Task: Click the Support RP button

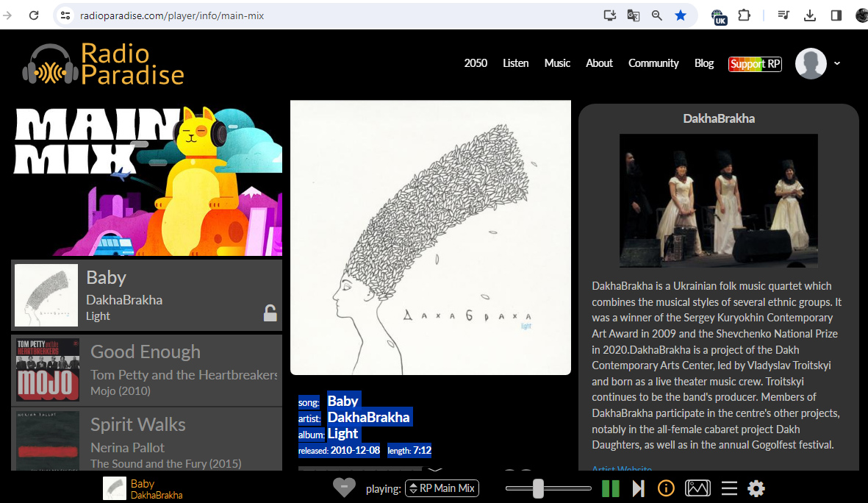Action: (x=755, y=64)
